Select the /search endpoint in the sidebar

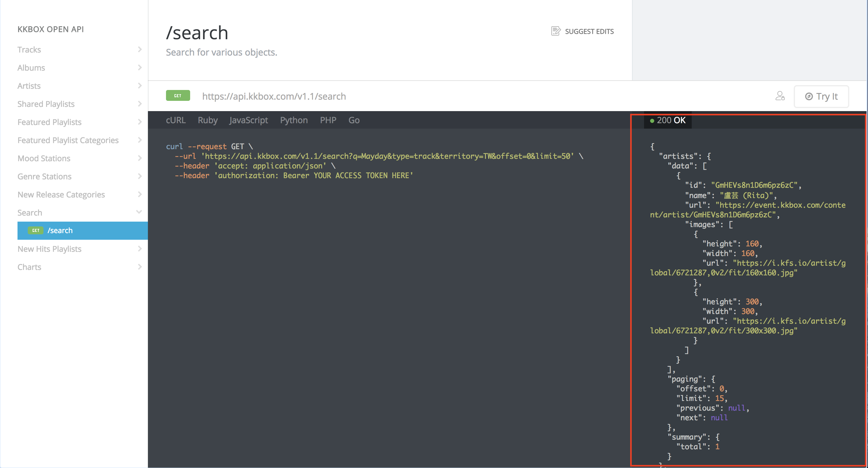tap(60, 230)
